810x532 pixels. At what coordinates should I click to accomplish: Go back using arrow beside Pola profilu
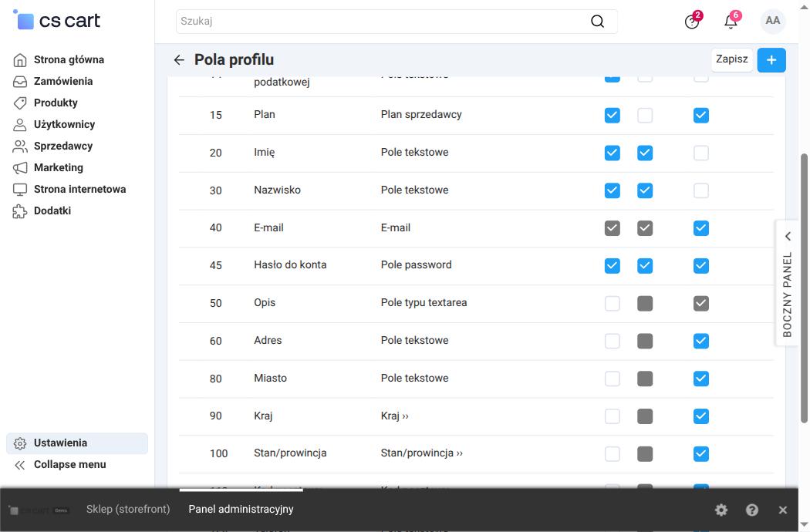coord(179,60)
